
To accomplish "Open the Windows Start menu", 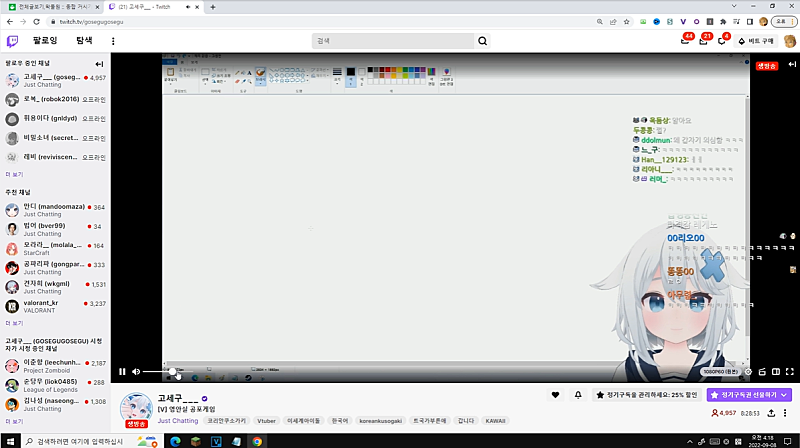I will [10, 441].
